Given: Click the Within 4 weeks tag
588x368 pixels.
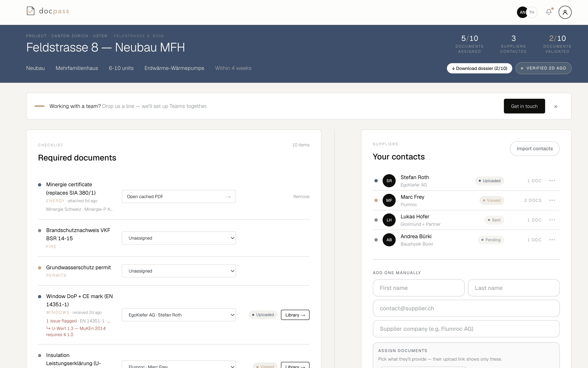Looking at the screenshot, I should (233, 68).
